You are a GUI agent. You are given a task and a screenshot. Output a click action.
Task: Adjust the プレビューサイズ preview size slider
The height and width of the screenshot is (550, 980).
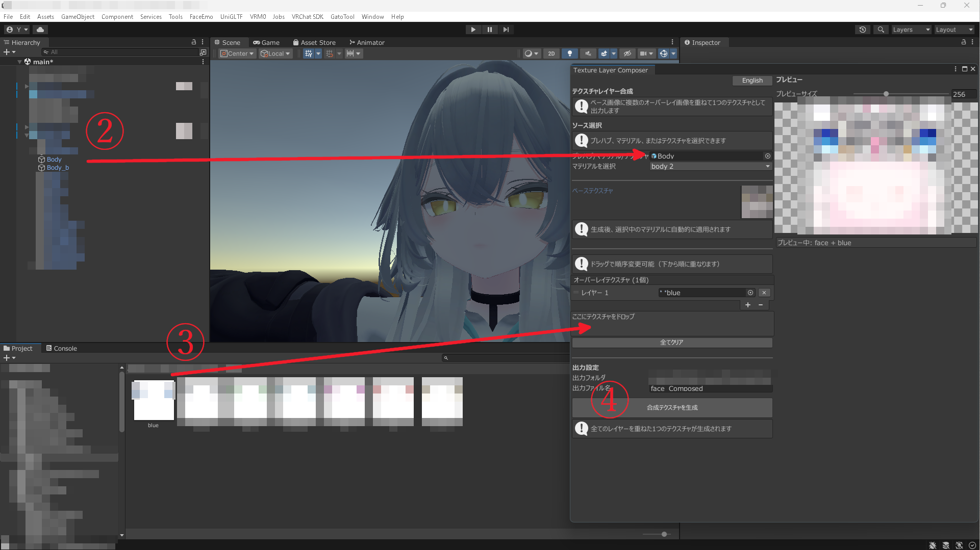[x=886, y=93]
